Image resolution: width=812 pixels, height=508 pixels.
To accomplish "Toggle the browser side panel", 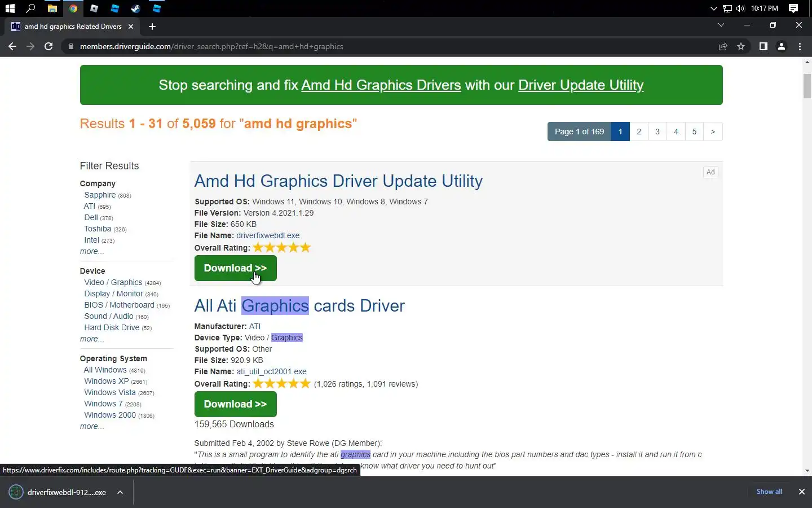I will pos(763,46).
